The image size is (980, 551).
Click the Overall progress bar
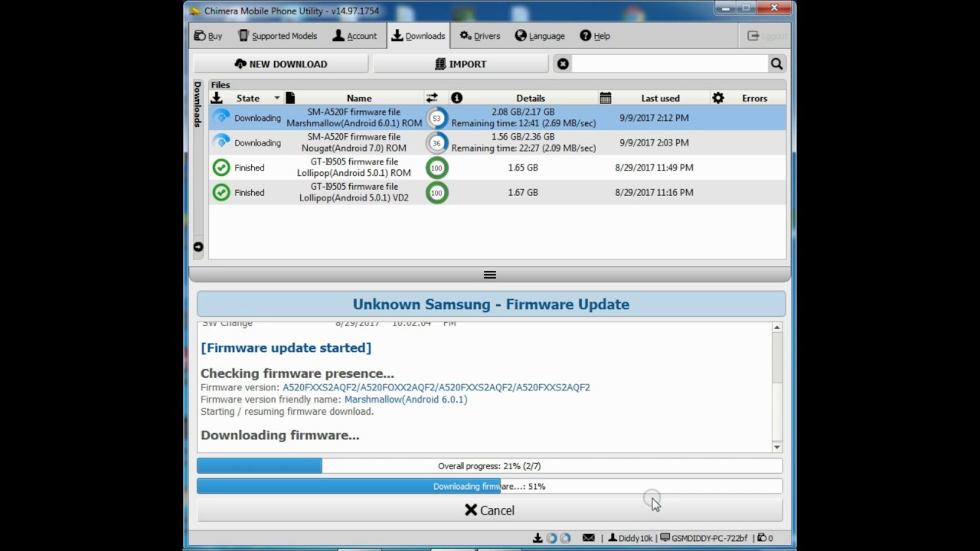(490, 466)
